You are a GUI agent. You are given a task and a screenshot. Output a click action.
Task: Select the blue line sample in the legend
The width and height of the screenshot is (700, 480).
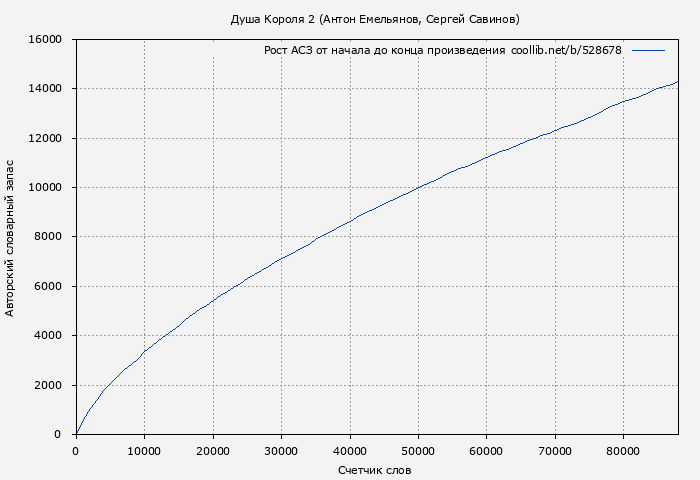648,50
